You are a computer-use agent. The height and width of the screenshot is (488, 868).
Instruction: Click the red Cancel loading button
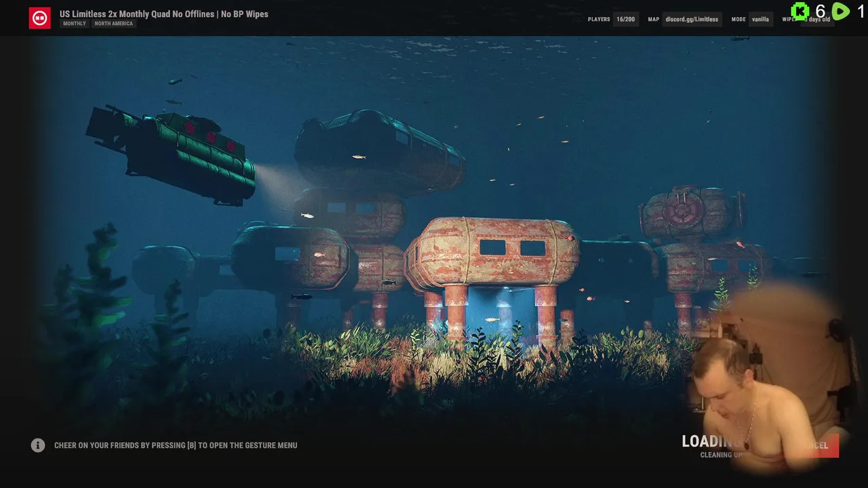click(817, 445)
